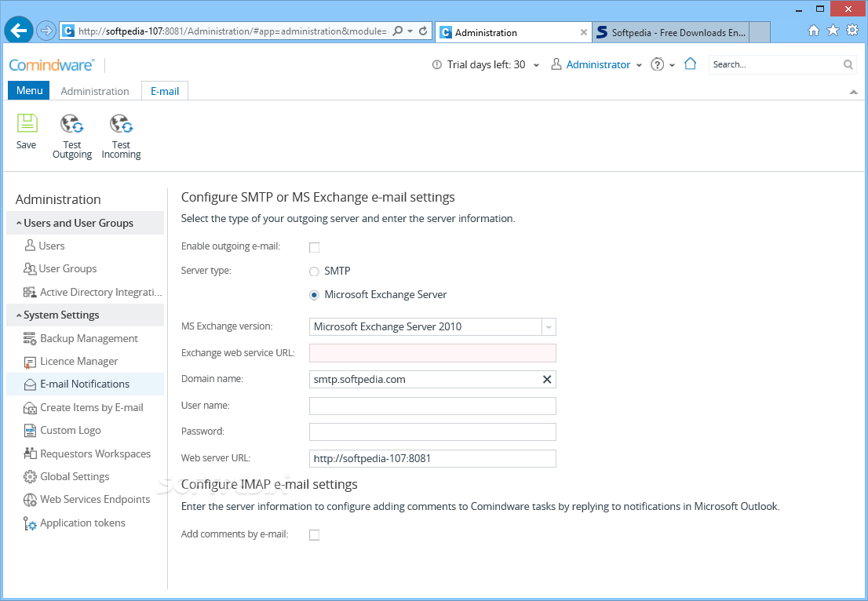
Task: Collapse the ribbon with the up chevron
Action: point(854,92)
